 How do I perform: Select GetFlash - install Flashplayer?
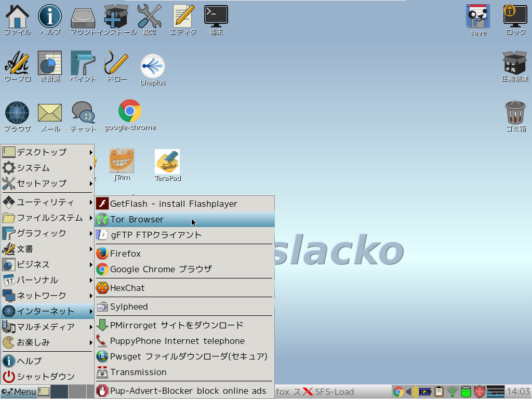click(184, 204)
